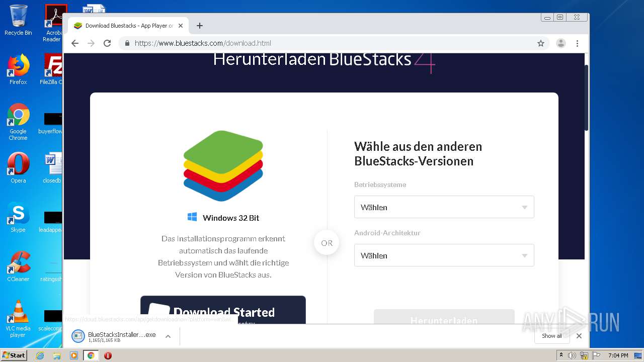Open CCleaner desktop shortcut
Viewport: 644px width, 362px height.
pos(18,266)
